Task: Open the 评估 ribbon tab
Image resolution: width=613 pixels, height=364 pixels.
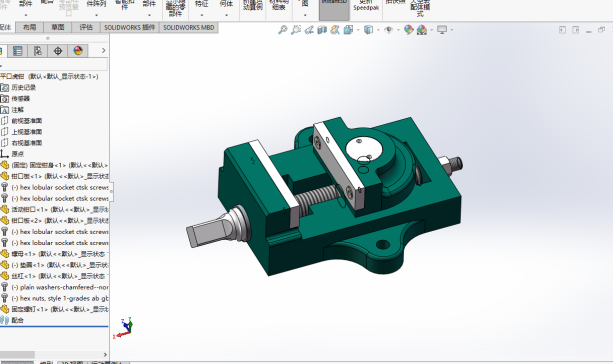Action: pos(86,27)
